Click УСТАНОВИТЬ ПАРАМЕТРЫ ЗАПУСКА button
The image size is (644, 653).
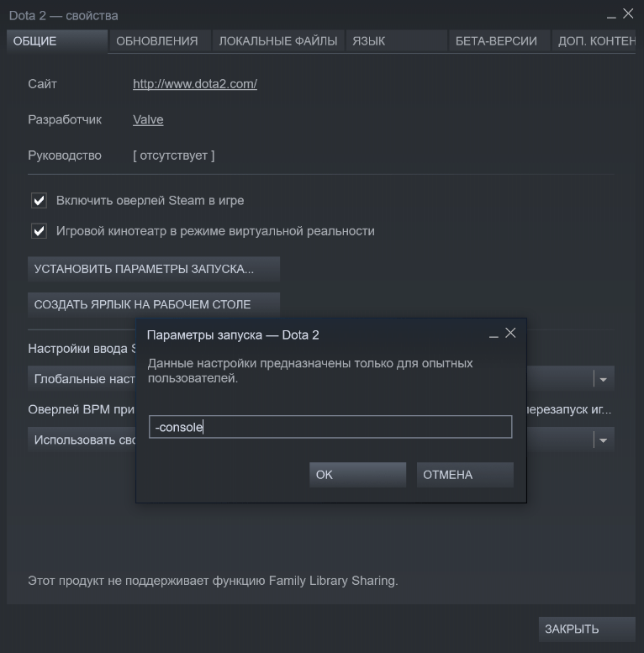pyautogui.click(x=154, y=269)
